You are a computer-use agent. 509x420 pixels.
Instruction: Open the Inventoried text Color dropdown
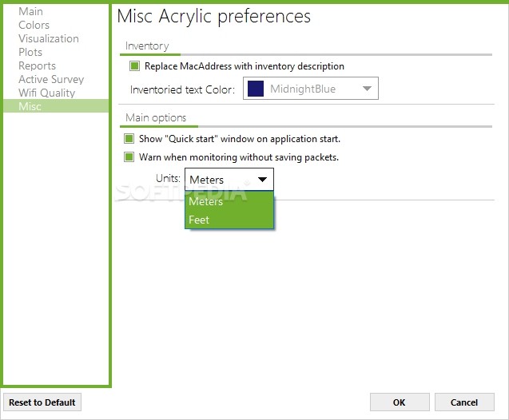[310, 88]
